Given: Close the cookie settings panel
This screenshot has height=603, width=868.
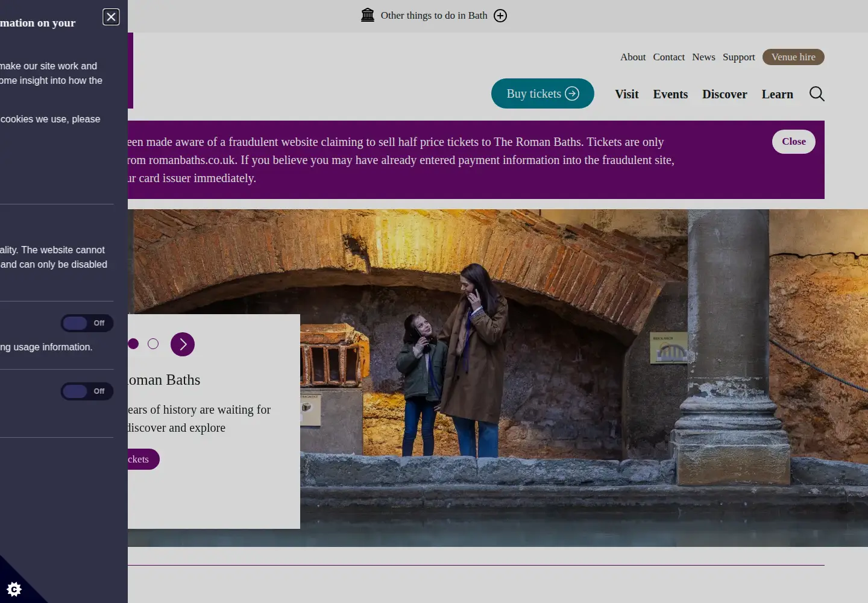Looking at the screenshot, I should [x=111, y=17].
